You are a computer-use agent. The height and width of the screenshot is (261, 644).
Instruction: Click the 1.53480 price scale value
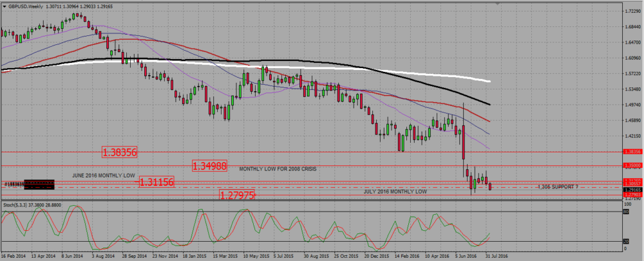pos(633,89)
